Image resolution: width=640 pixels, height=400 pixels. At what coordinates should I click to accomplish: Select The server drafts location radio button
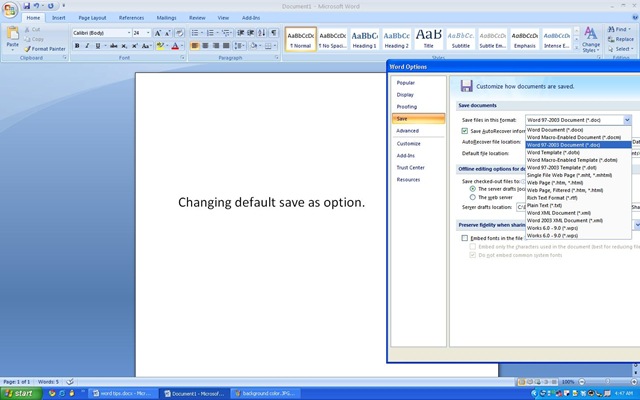[473, 189]
